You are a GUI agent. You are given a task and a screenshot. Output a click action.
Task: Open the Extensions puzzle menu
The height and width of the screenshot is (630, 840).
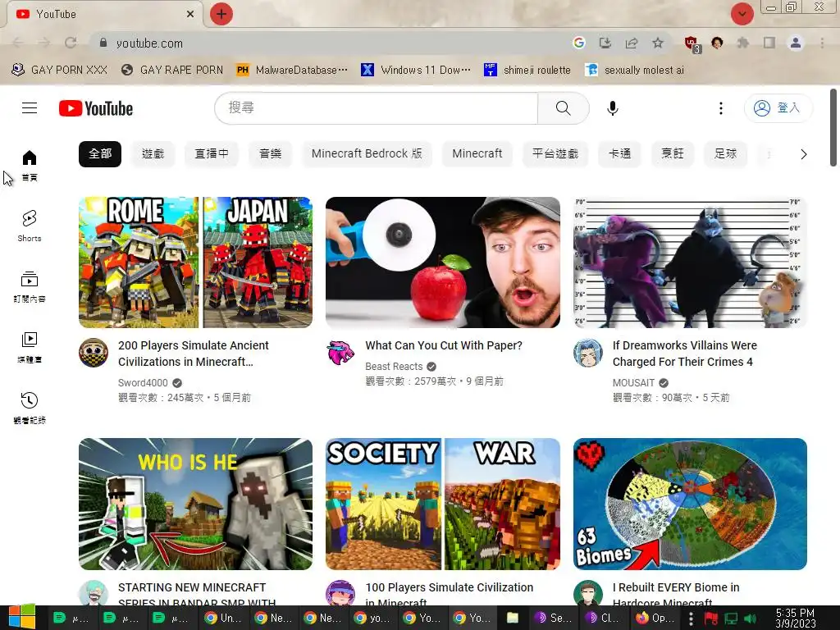742,43
